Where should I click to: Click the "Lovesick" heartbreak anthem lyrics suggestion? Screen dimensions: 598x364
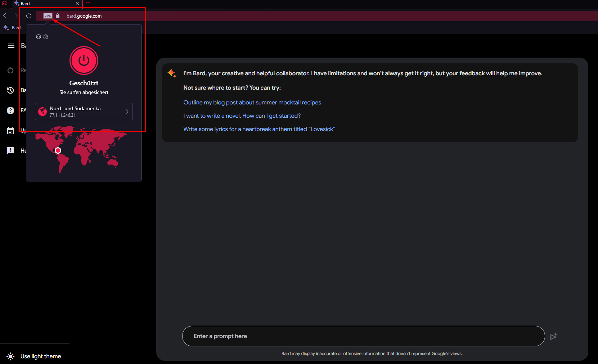(x=259, y=129)
